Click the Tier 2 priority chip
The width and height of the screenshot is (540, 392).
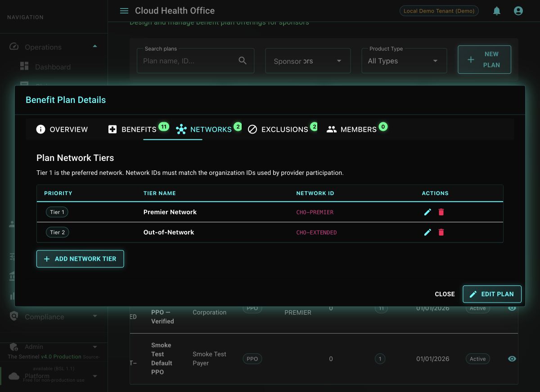pyautogui.click(x=57, y=232)
